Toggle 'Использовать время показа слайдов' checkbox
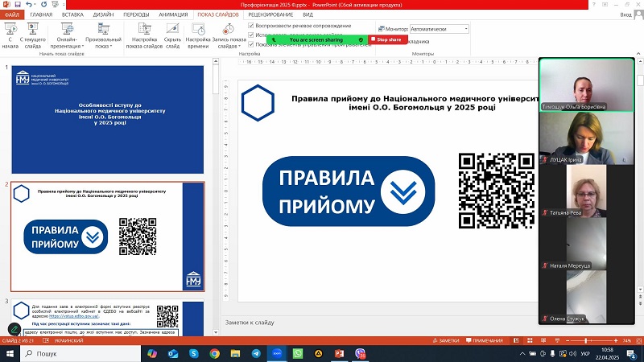The height and width of the screenshot is (362, 644). pyautogui.click(x=251, y=35)
